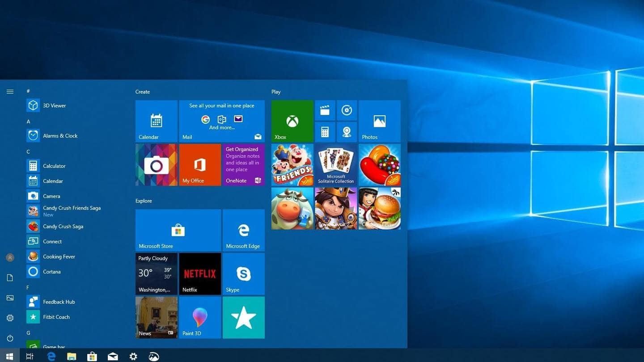Click the Play group heading
The image size is (644, 362).
click(276, 92)
